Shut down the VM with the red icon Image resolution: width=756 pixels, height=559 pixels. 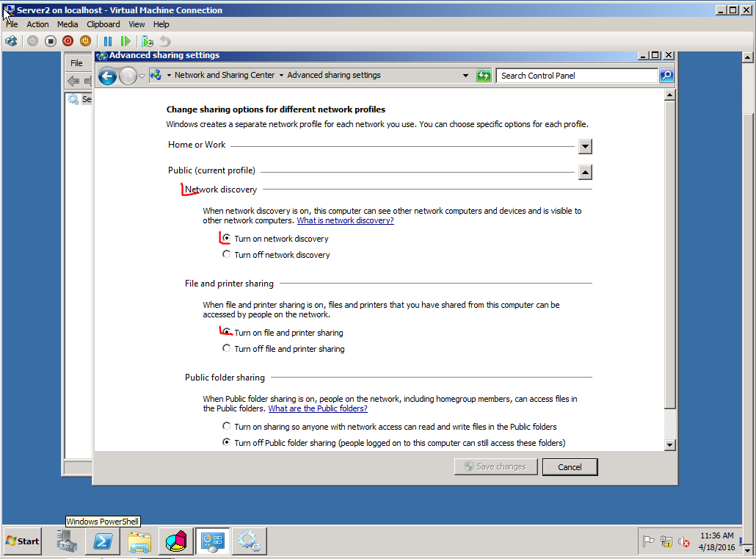coord(68,42)
